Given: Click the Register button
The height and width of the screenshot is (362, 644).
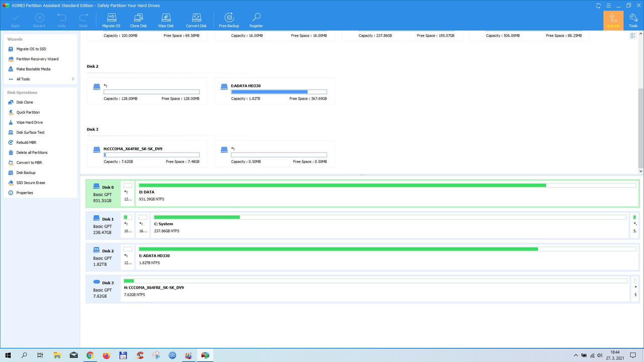Looking at the screenshot, I should [x=256, y=20].
